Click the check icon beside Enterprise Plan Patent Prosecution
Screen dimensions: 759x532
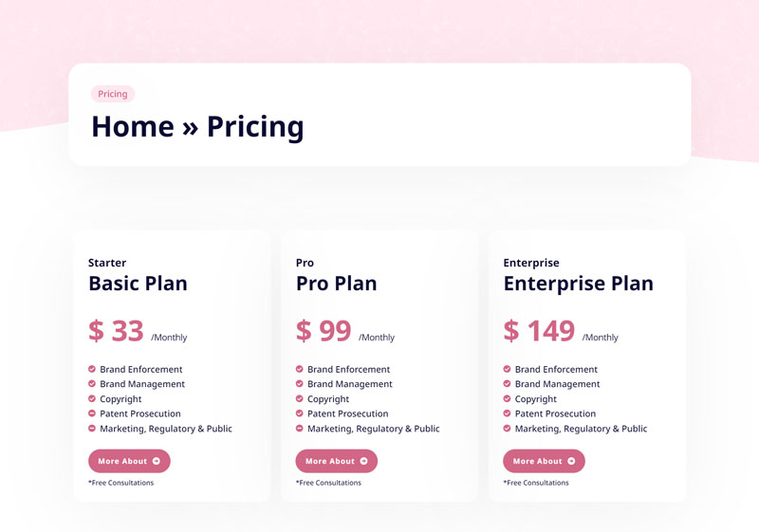(x=508, y=413)
